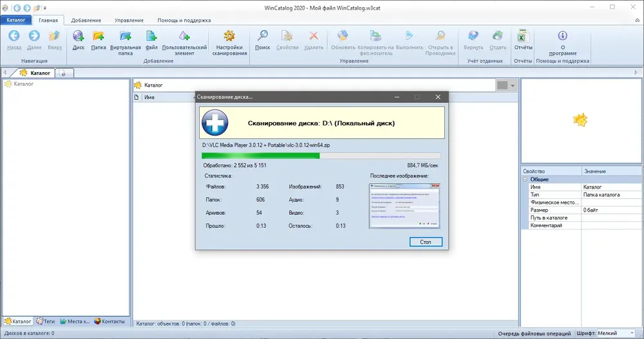
Task: Stop scanning with the Стоп button
Action: (x=426, y=242)
